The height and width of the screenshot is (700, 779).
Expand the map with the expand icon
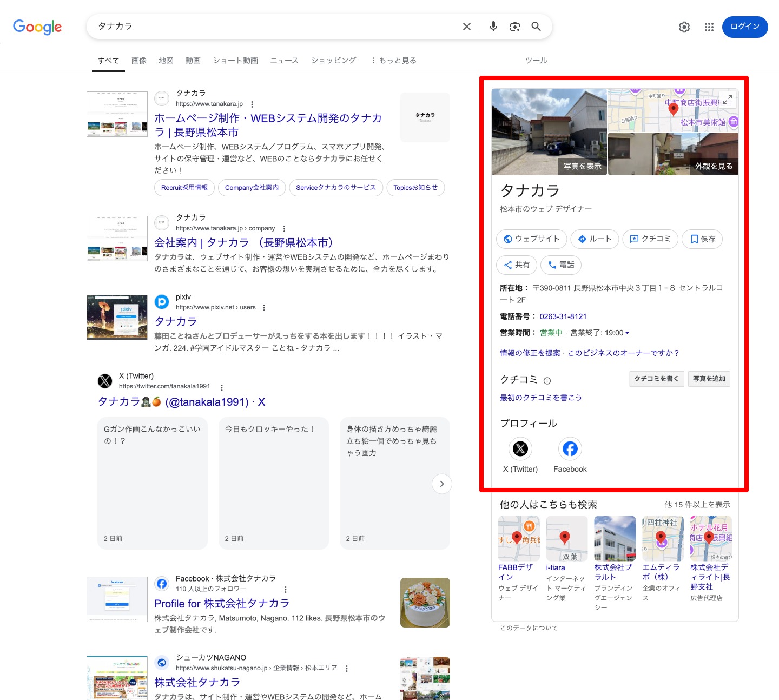(728, 99)
